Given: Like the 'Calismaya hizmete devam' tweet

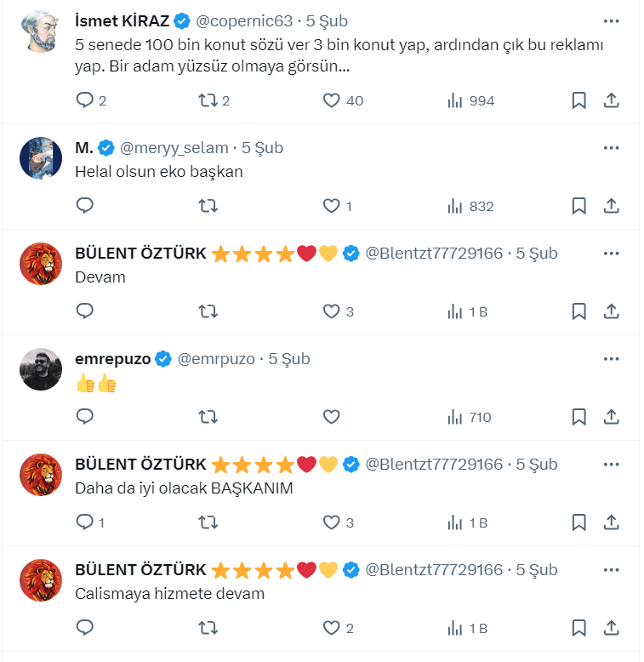Looking at the screenshot, I should coord(332,628).
